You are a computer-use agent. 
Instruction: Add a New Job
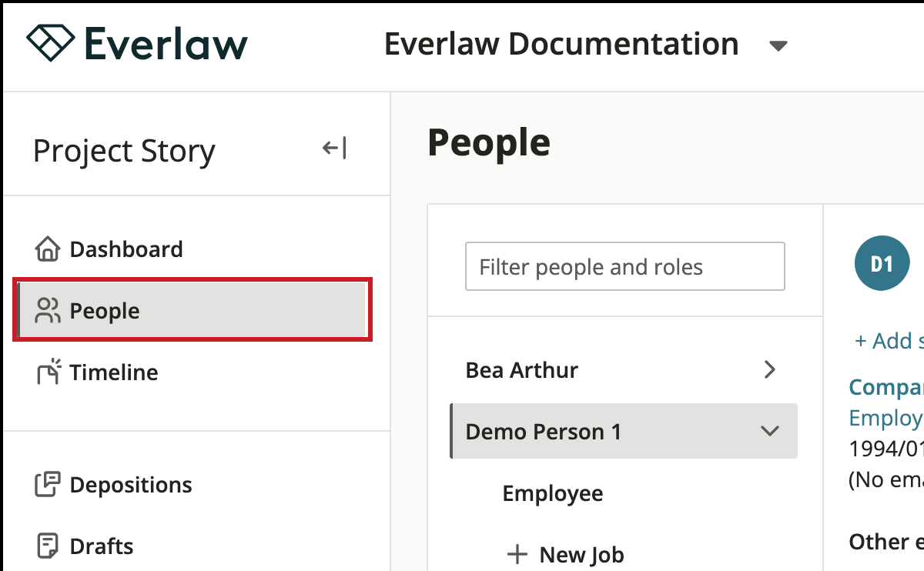(x=566, y=554)
